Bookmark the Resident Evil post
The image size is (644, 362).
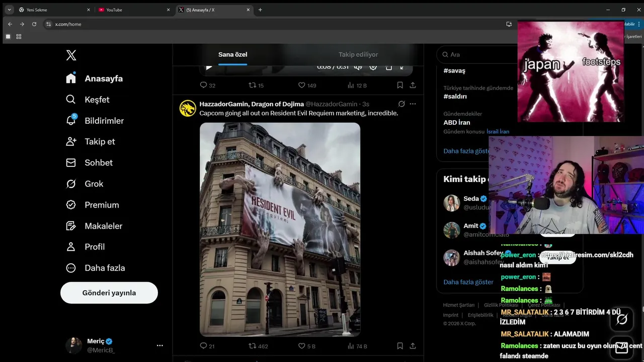click(x=399, y=346)
